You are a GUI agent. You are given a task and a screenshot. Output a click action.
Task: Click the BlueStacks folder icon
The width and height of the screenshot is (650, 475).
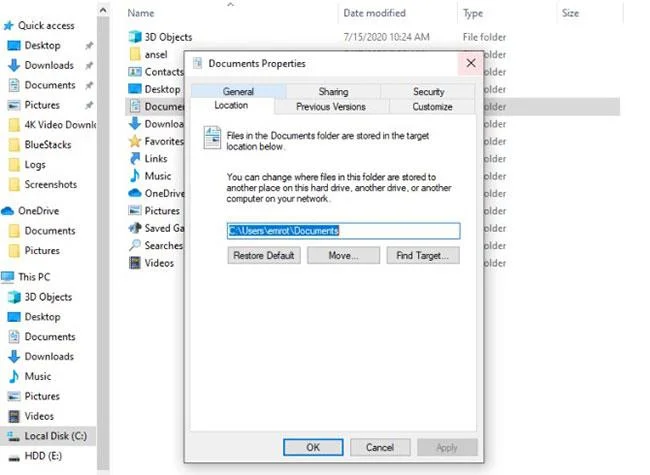click(x=14, y=145)
